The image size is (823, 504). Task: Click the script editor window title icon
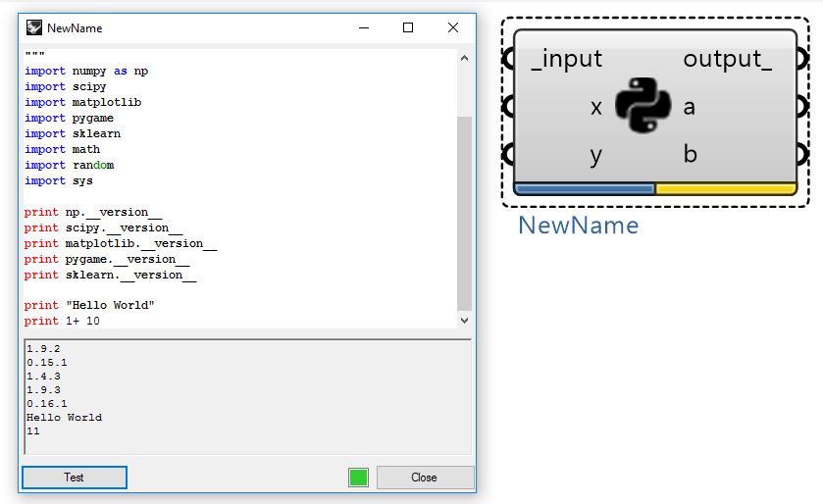(34, 28)
